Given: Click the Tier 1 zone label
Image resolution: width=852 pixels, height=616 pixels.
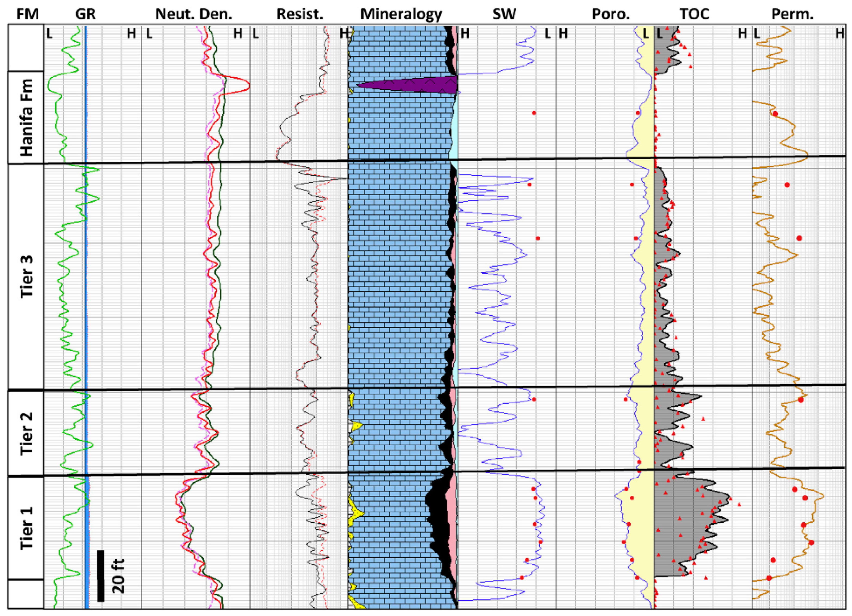Looking at the screenshot, I should pyautogui.click(x=26, y=528).
